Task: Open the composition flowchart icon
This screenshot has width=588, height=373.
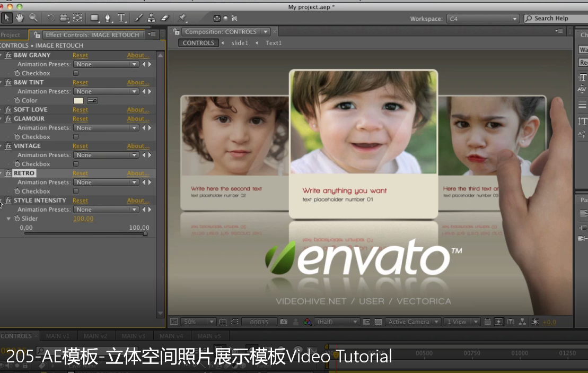Action: (x=522, y=322)
